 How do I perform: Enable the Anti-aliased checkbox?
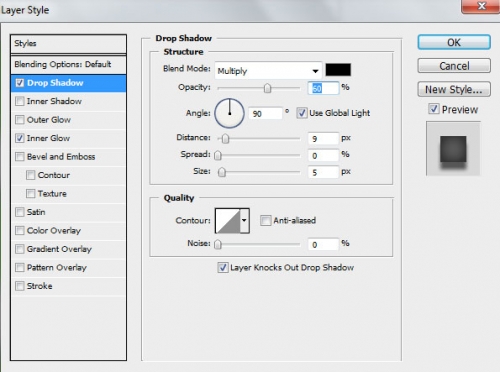pos(265,220)
